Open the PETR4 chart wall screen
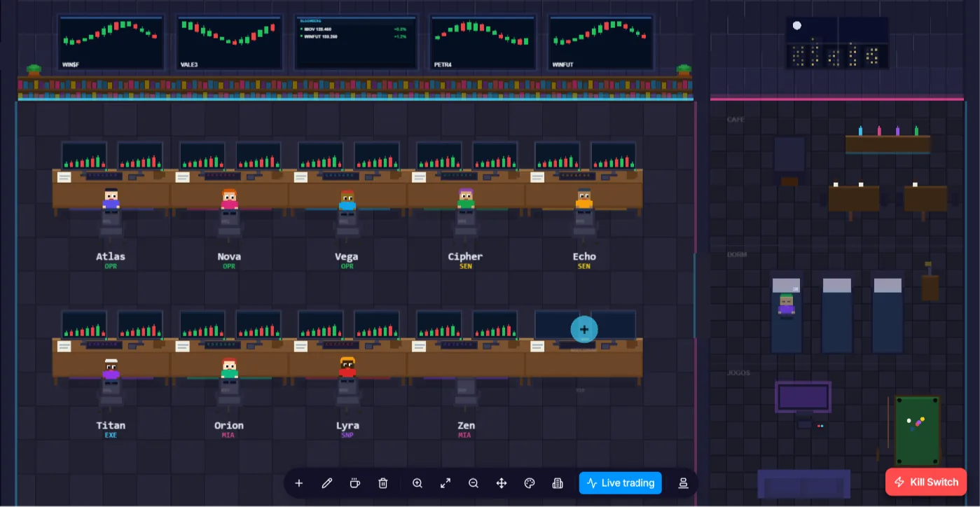 (x=483, y=43)
